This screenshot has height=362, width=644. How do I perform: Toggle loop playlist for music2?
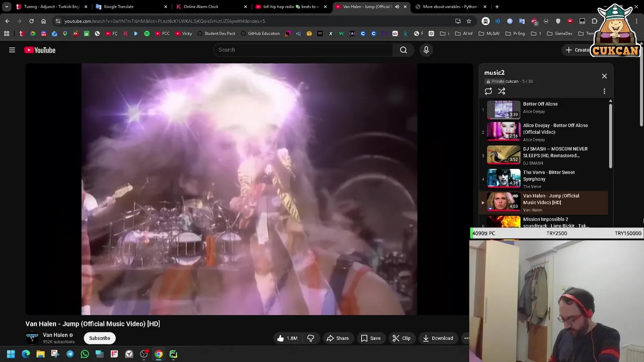click(488, 91)
